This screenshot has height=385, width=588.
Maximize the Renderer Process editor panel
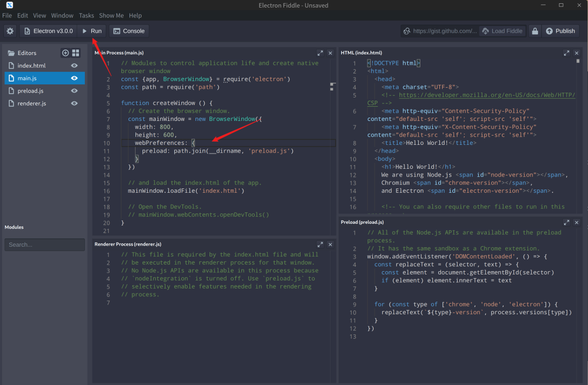point(320,244)
